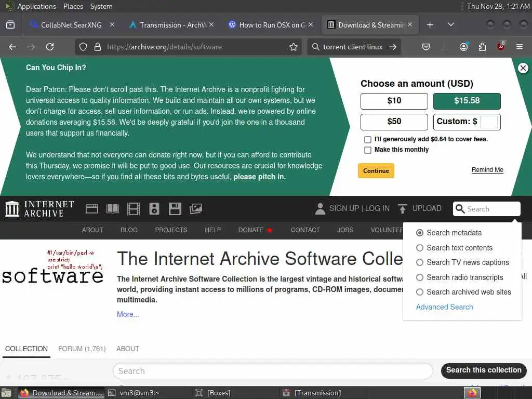Click the shield tracking protection icon
This screenshot has height=399, width=532.
pos(83,47)
